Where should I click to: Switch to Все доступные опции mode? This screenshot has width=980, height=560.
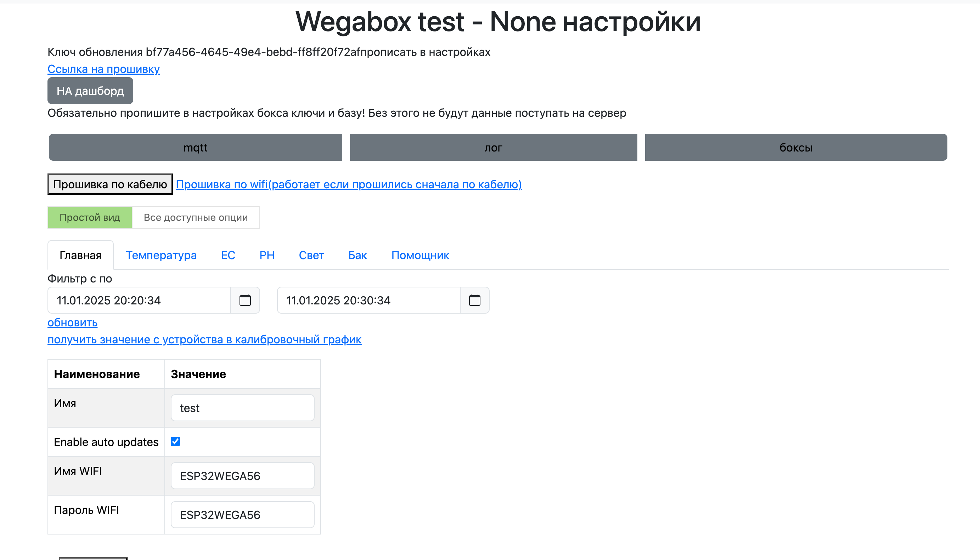coord(196,217)
